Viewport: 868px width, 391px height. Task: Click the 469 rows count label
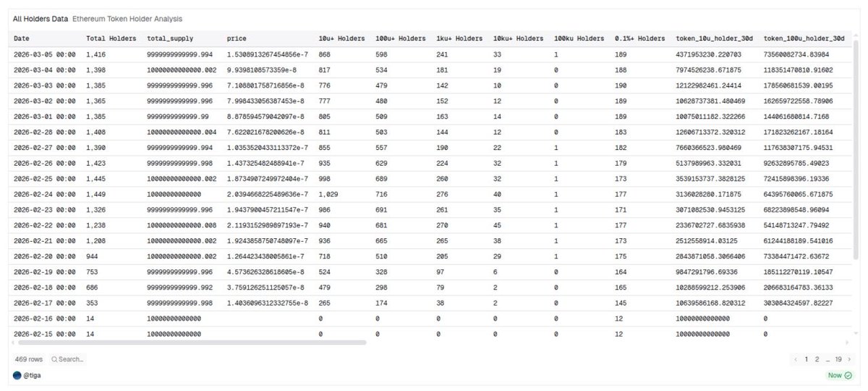pos(29,359)
